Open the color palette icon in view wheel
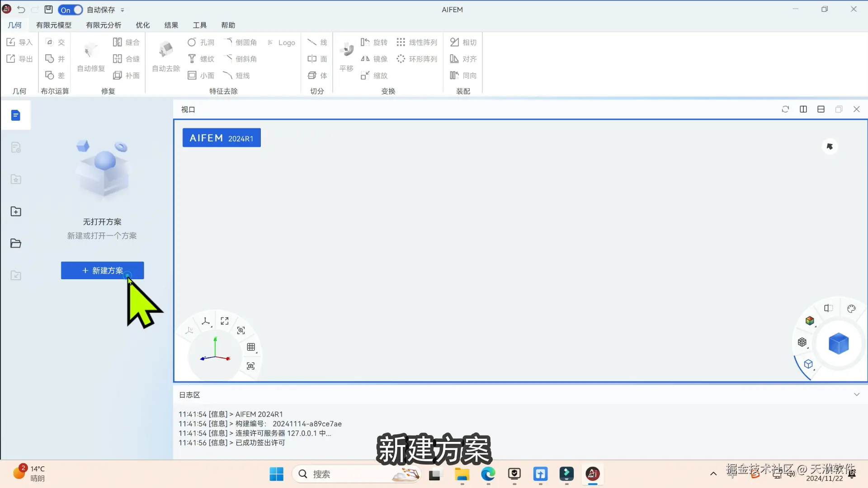The height and width of the screenshot is (488, 868). [851, 309]
